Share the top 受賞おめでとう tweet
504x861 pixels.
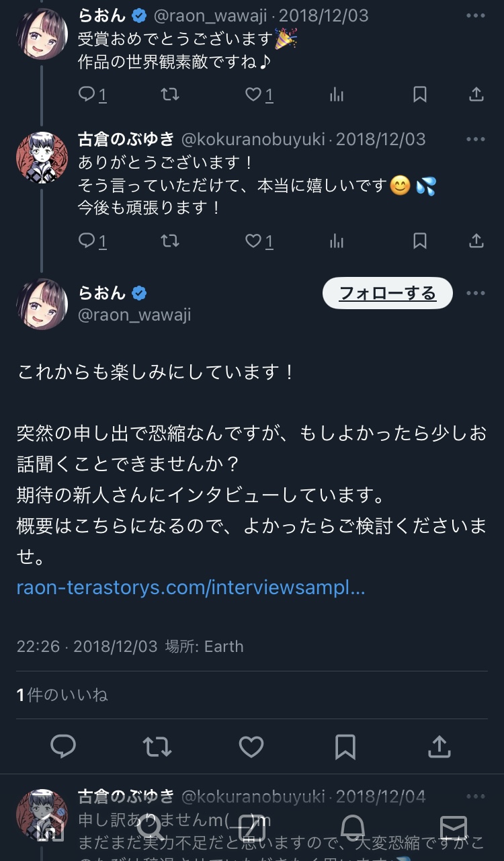click(x=476, y=95)
